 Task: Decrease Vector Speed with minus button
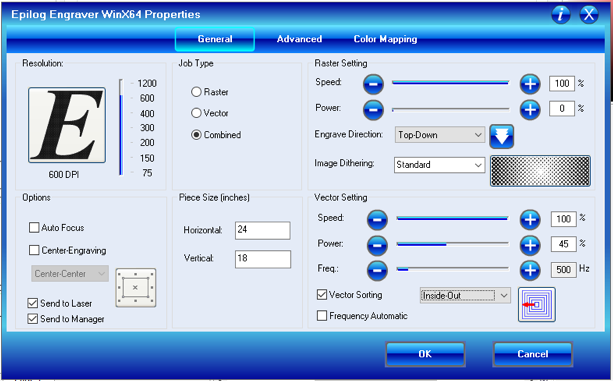[377, 220]
